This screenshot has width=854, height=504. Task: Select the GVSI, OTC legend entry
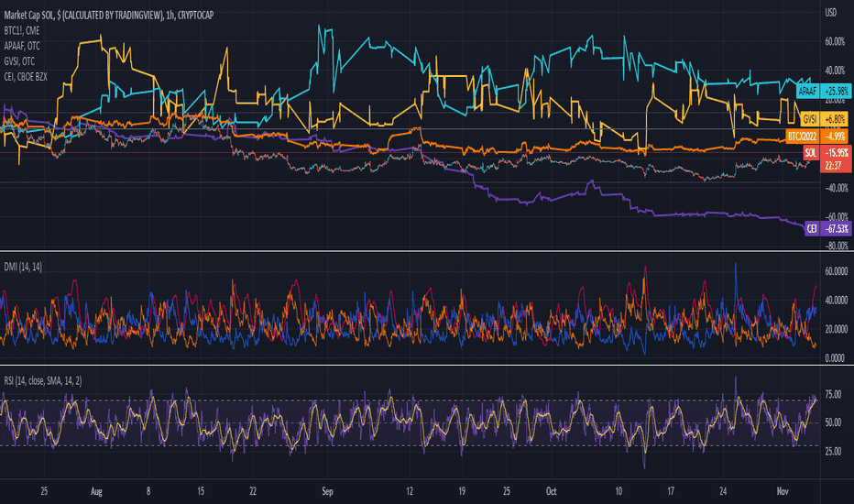click(19, 61)
